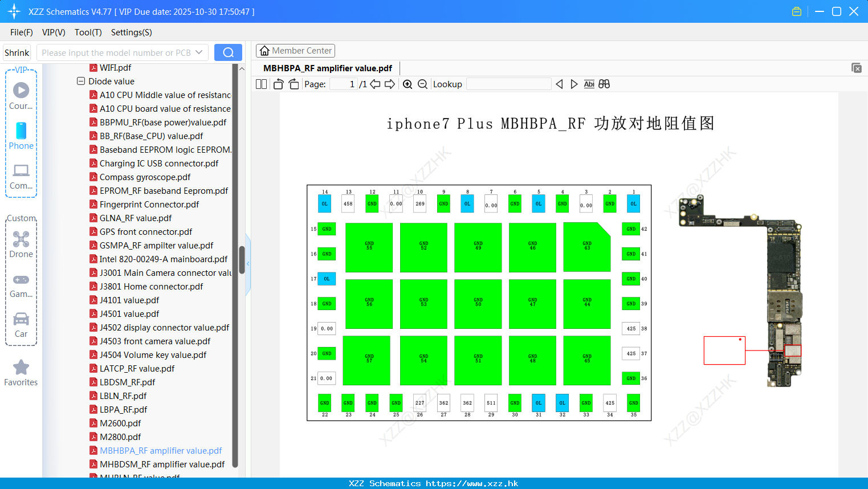Open BB_RF(Base_CPU) value.pdf

click(146, 136)
